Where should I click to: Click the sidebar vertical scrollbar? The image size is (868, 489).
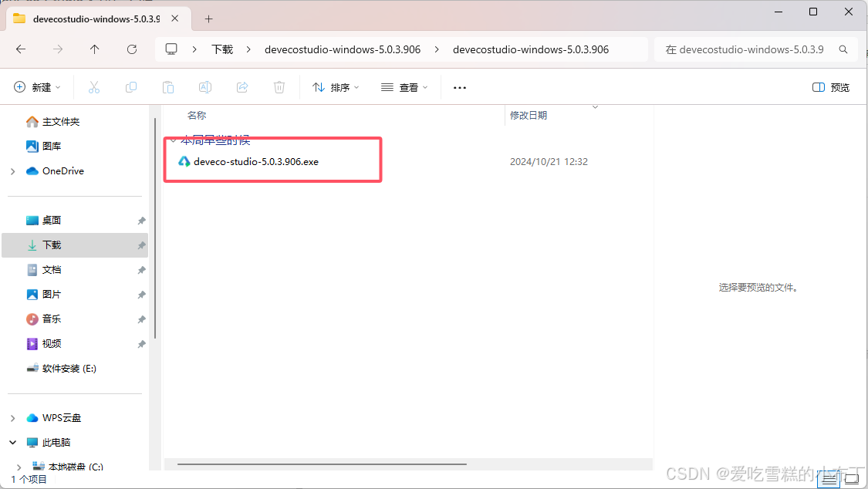tap(155, 228)
